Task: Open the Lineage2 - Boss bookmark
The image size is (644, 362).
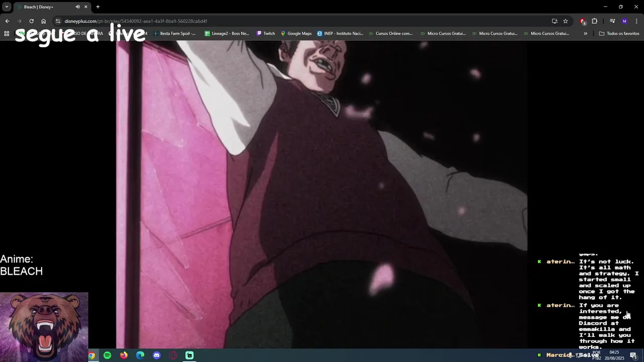Action: pyautogui.click(x=227, y=34)
